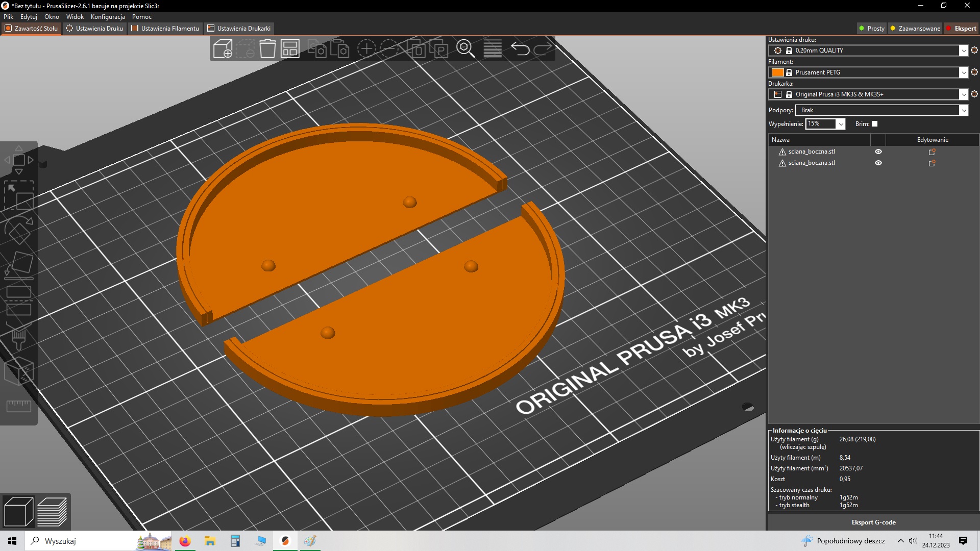Screen dimensions: 980x551
Task: Open the Prusament PETG filament dropdown
Action: pos(868,72)
